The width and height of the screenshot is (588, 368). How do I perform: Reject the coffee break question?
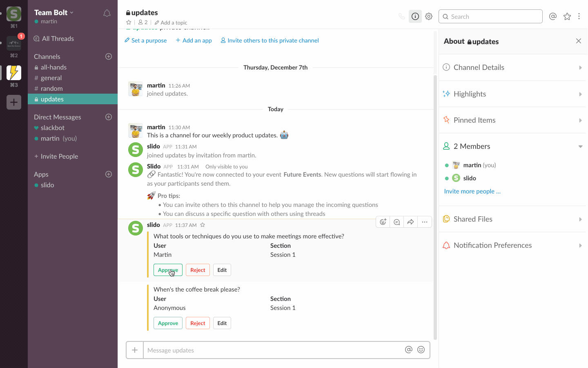(198, 323)
